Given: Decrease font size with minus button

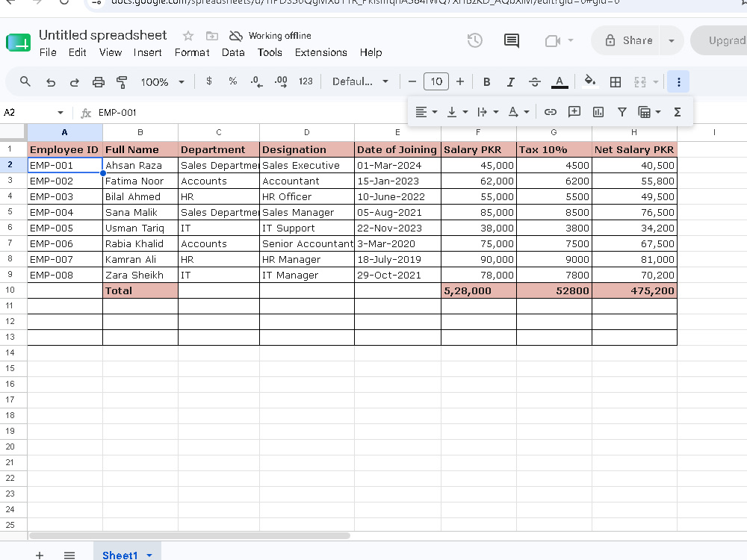Looking at the screenshot, I should (412, 82).
